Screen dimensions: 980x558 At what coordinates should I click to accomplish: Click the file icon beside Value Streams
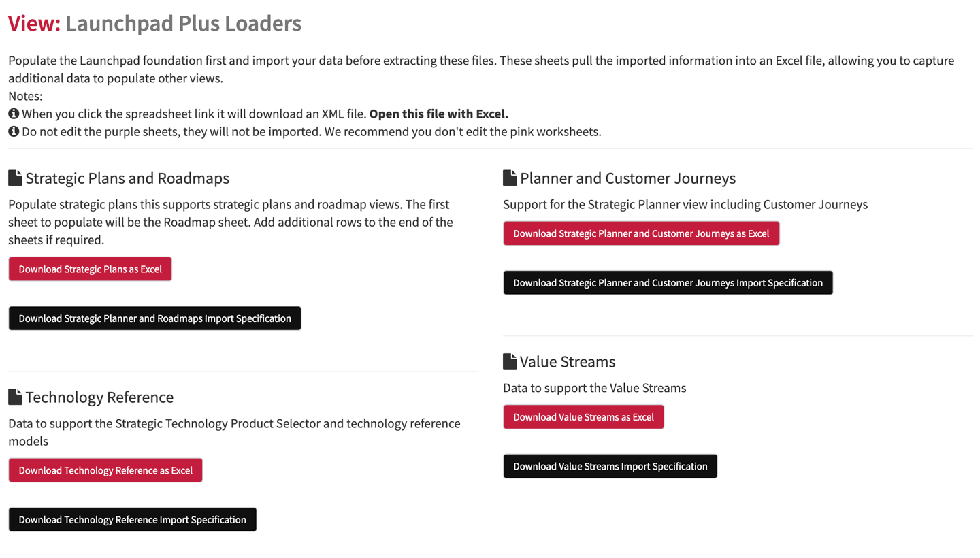pos(510,361)
